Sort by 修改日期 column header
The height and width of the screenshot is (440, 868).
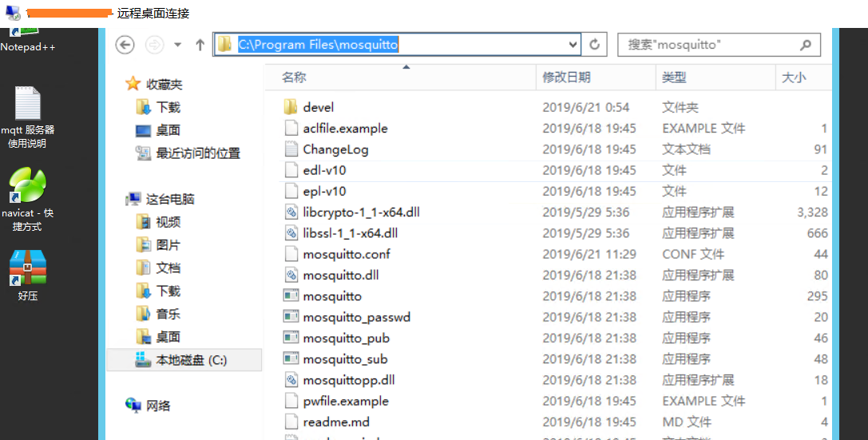(x=566, y=77)
